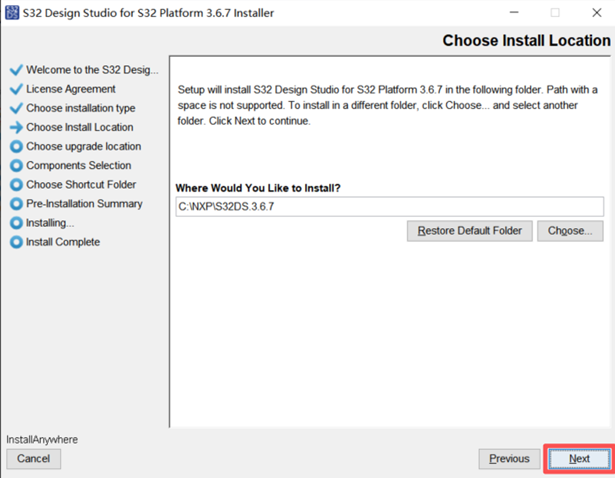Select the Pre-Installation Summary step label
The width and height of the screenshot is (615, 478).
click(x=84, y=204)
